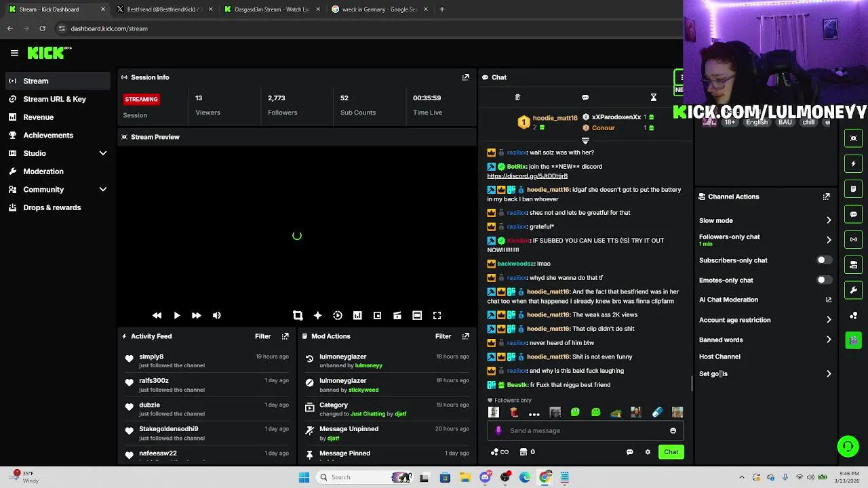Click Host Channel action

(x=719, y=357)
